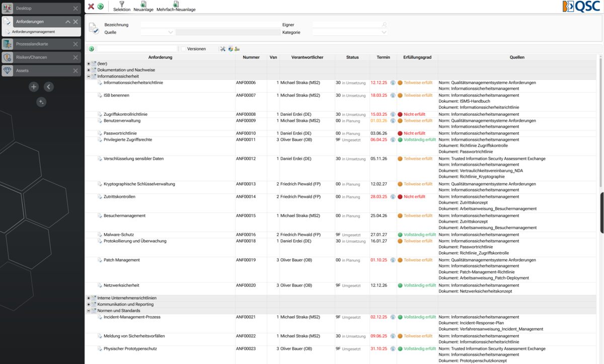This screenshot has height=364, width=604.
Task: Click the stamp icon right of the layers icon
Action: [237, 49]
